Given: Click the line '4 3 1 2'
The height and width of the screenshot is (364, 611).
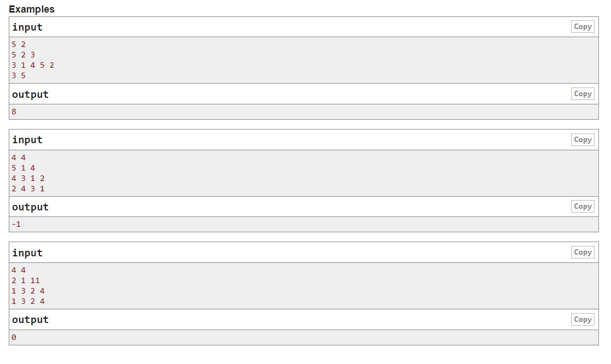Looking at the screenshot, I should [x=28, y=178].
